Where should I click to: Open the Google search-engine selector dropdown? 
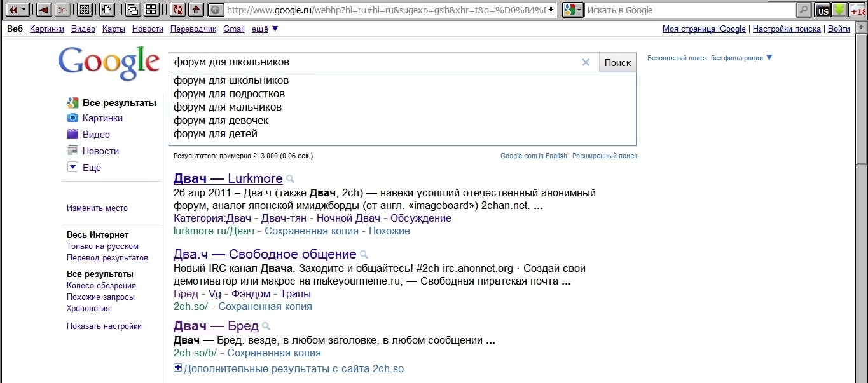point(572,10)
